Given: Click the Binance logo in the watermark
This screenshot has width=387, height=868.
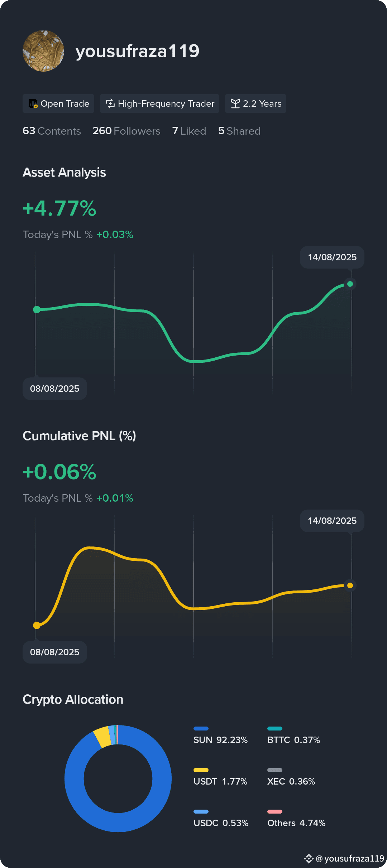Looking at the screenshot, I should click(x=309, y=858).
